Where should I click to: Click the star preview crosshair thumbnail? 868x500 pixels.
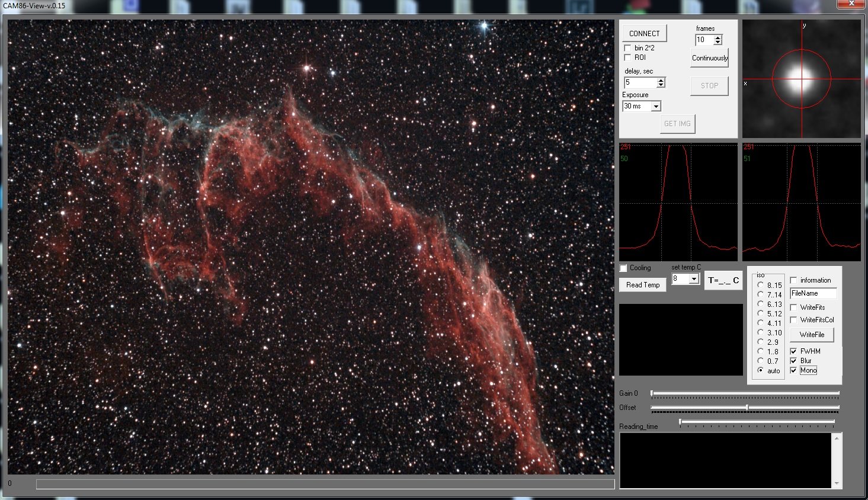[801, 79]
